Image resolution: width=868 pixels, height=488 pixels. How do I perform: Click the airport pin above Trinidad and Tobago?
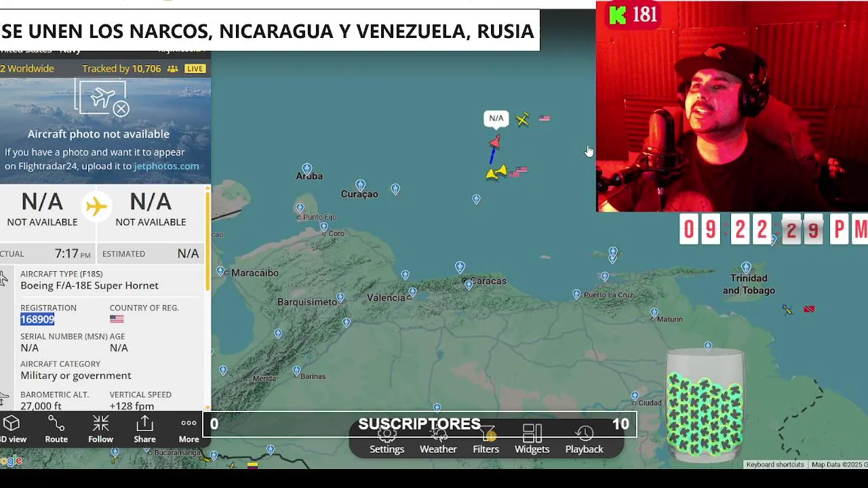(746, 267)
